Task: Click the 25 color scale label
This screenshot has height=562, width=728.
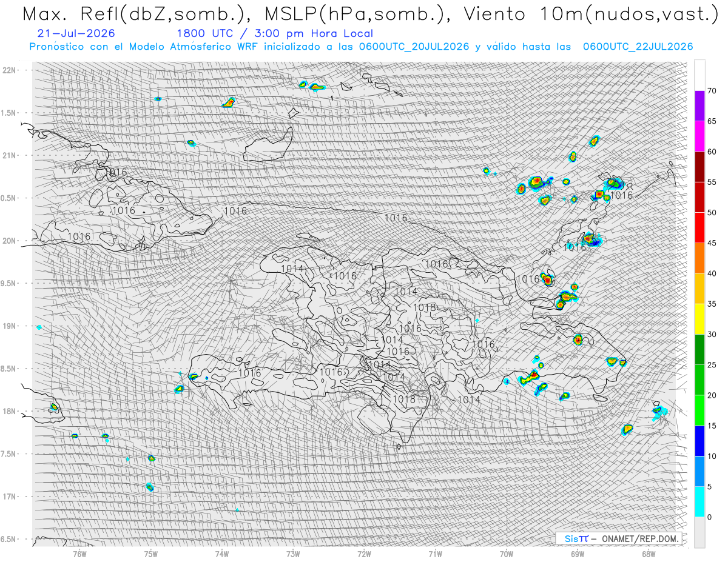Action: 712,365
